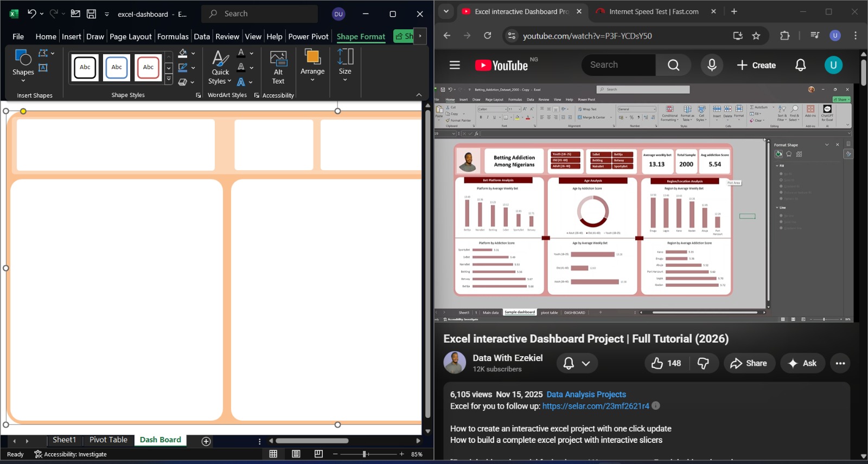Open the Power Pivot ribbon tab

pyautogui.click(x=308, y=36)
